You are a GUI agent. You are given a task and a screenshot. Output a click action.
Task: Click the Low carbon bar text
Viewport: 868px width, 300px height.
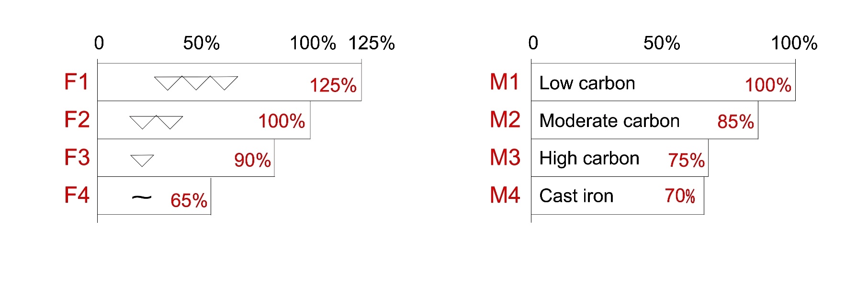coord(587,83)
